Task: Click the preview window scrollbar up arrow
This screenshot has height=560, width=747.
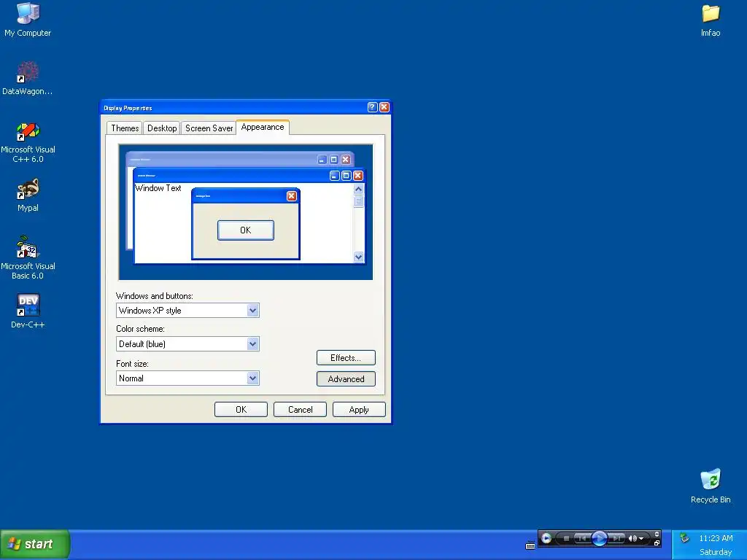Action: click(x=358, y=189)
